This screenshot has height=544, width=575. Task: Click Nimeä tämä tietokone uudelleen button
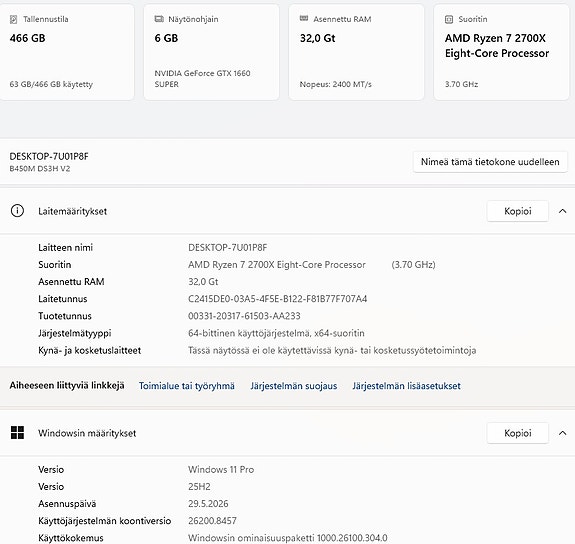[490, 162]
